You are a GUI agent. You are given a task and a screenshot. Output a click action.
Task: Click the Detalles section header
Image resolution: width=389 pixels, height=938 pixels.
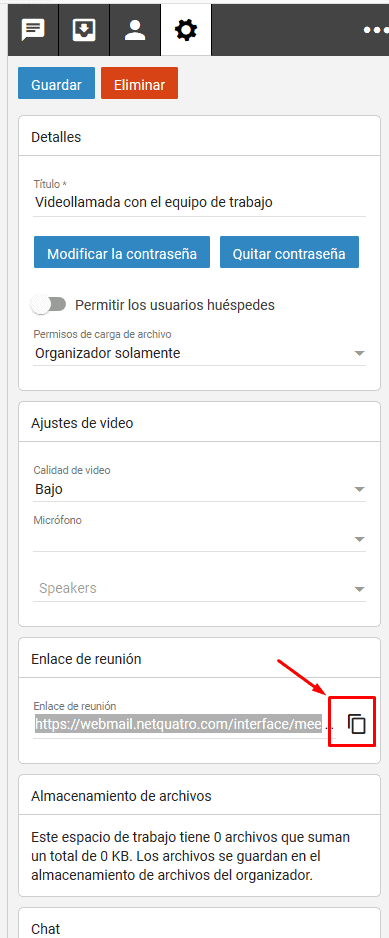pyautogui.click(x=199, y=136)
